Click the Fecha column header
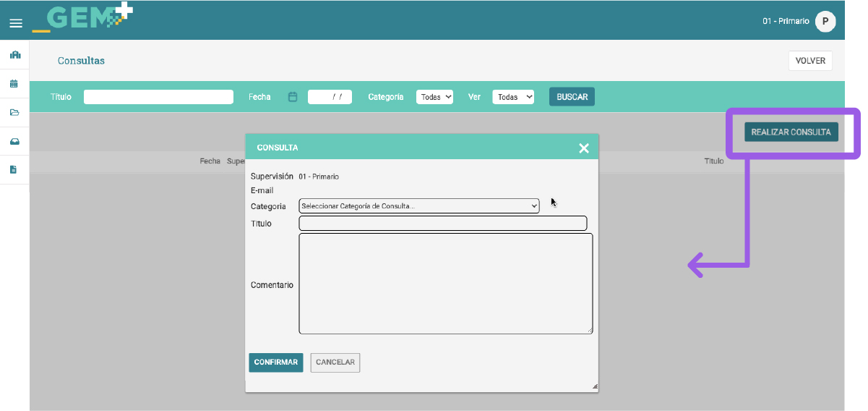The height and width of the screenshot is (411, 868). pyautogui.click(x=210, y=161)
